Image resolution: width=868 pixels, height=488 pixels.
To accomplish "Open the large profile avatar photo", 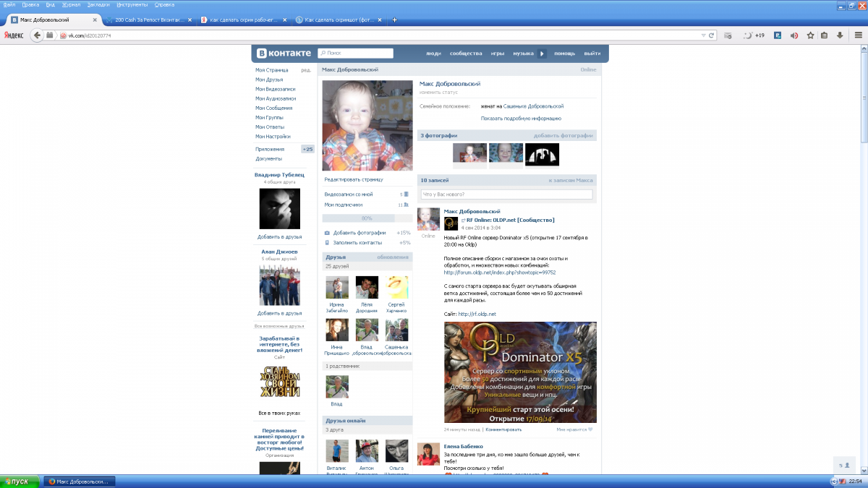I will (367, 125).
